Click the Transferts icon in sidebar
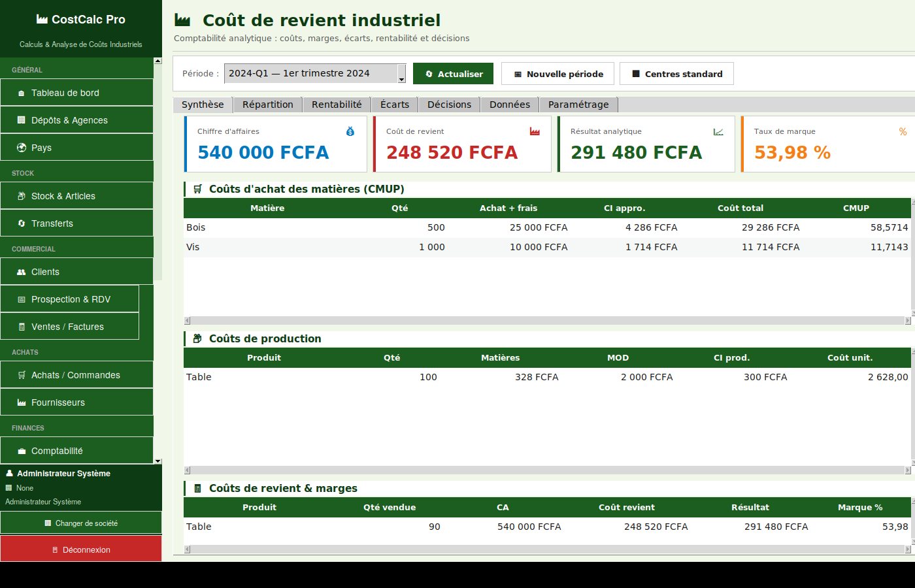915x588 pixels. (x=22, y=223)
